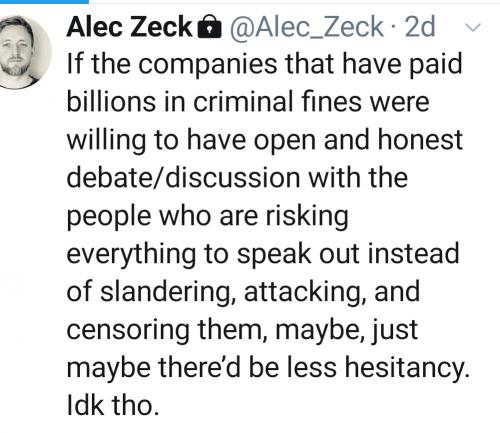
Task: Click the blue loading progress bar at top
Action: [44, 1]
